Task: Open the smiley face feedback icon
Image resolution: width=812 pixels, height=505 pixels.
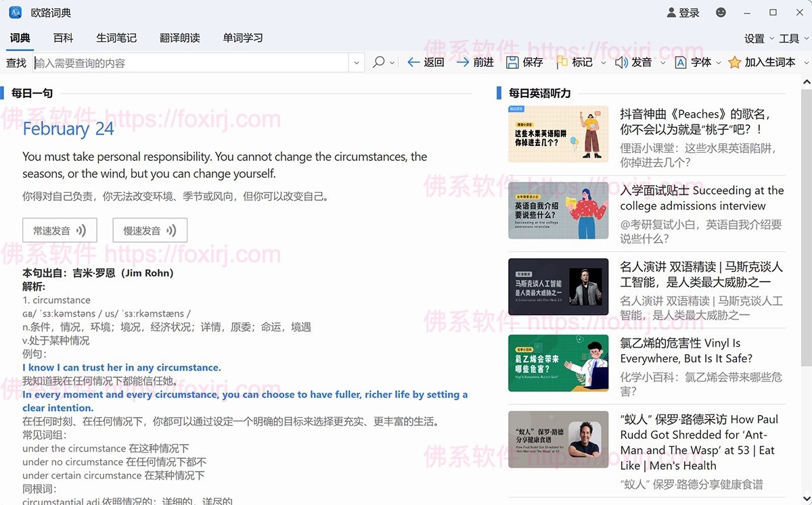Action: [721, 12]
